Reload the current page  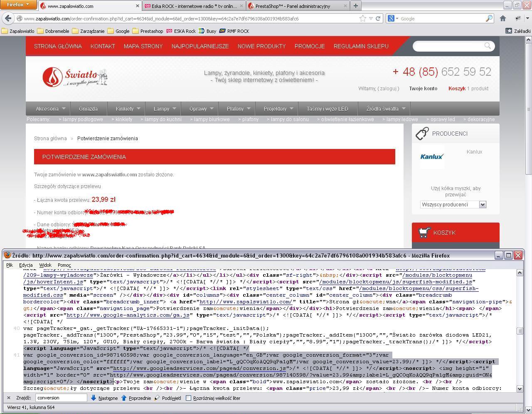click(x=378, y=18)
